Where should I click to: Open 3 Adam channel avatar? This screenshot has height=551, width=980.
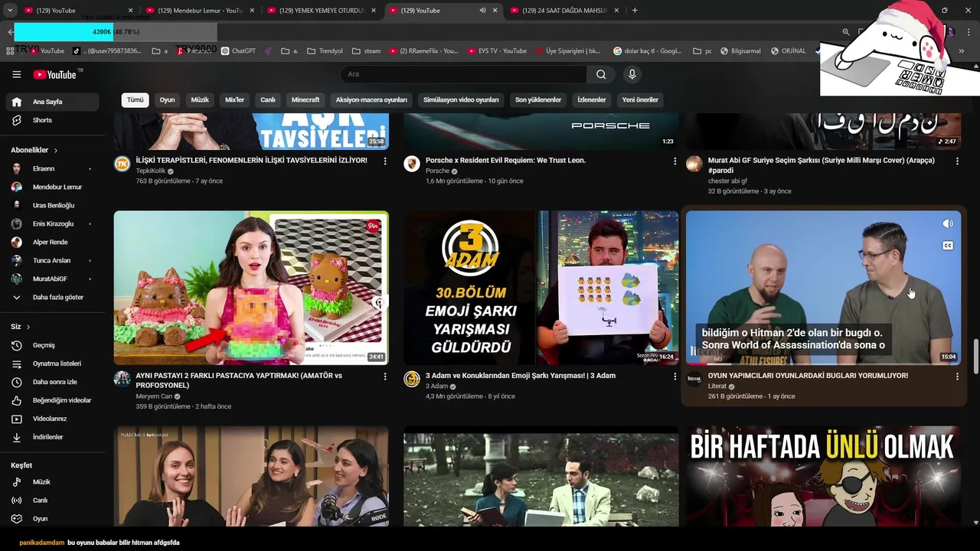point(412,379)
